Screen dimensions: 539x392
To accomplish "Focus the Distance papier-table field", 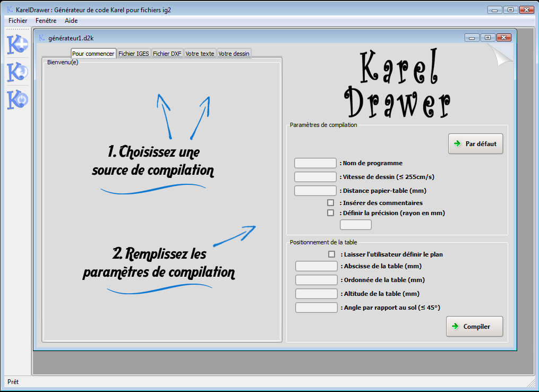I will (315, 191).
